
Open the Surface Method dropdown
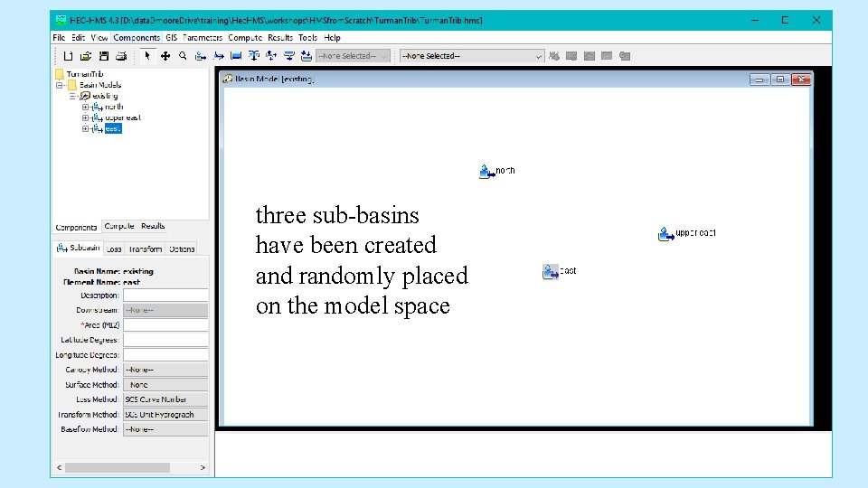point(165,385)
